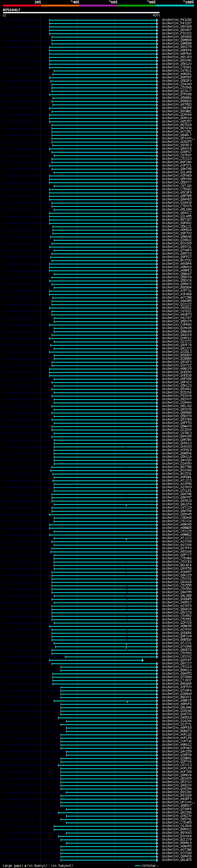The image size is (197, 868).
Task: Select hit label UniRef100_B6CAT1
Action: pos(177,697)
